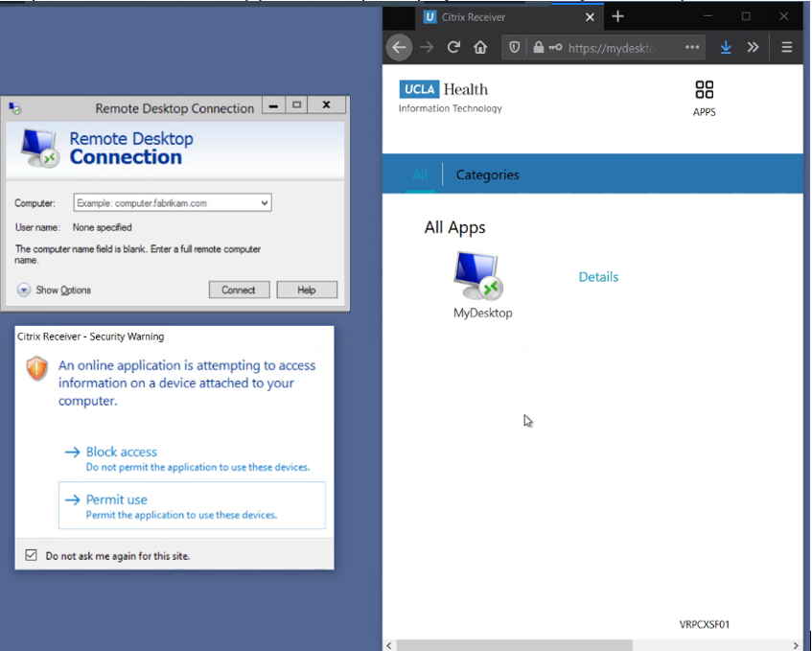The image size is (812, 651).
Task: Open the Computer name dropdown list
Action: (x=265, y=203)
